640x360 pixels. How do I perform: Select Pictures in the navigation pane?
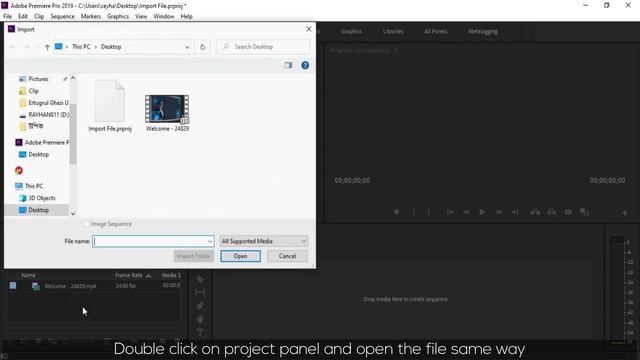pos(38,79)
